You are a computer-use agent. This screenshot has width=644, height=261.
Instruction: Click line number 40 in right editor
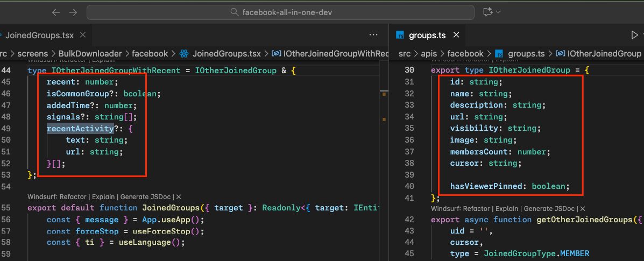(x=409, y=186)
